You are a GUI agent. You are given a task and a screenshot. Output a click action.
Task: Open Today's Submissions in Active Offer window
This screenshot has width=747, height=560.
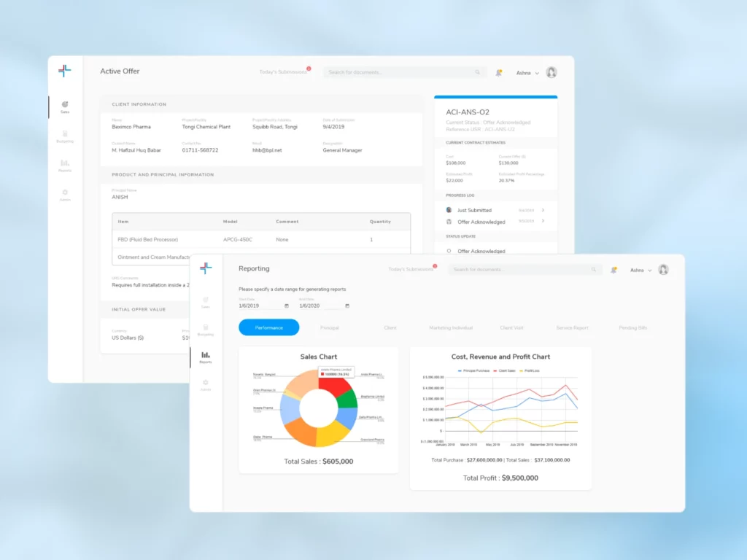284,72
